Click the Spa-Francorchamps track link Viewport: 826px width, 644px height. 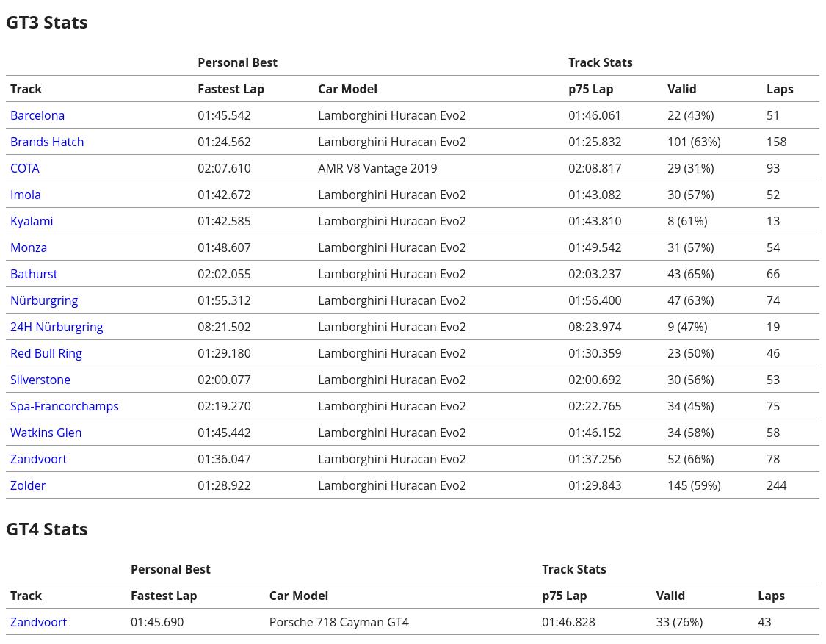point(65,406)
